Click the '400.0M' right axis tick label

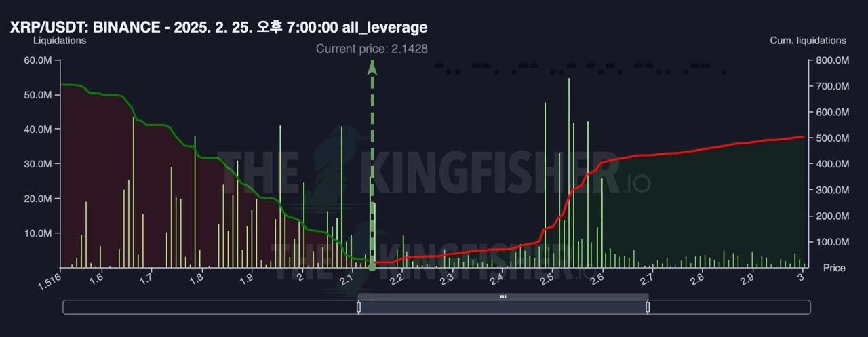pyautogui.click(x=832, y=164)
